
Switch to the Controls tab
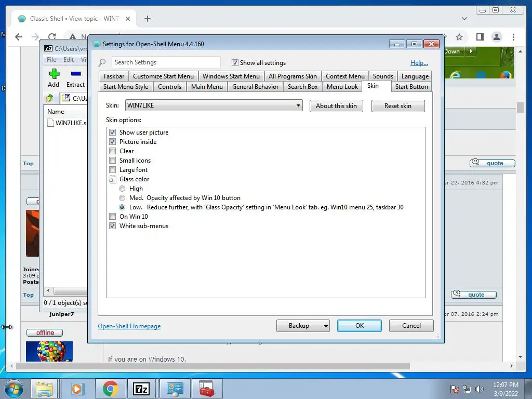pos(170,87)
